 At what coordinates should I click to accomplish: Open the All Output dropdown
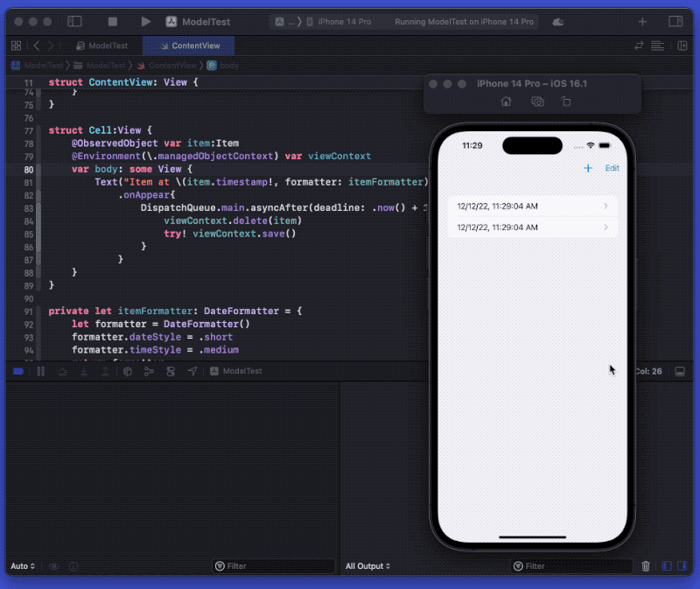367,566
